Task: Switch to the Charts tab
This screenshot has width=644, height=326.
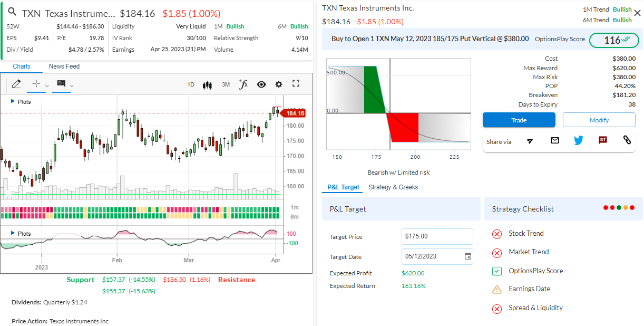Action: (x=22, y=66)
